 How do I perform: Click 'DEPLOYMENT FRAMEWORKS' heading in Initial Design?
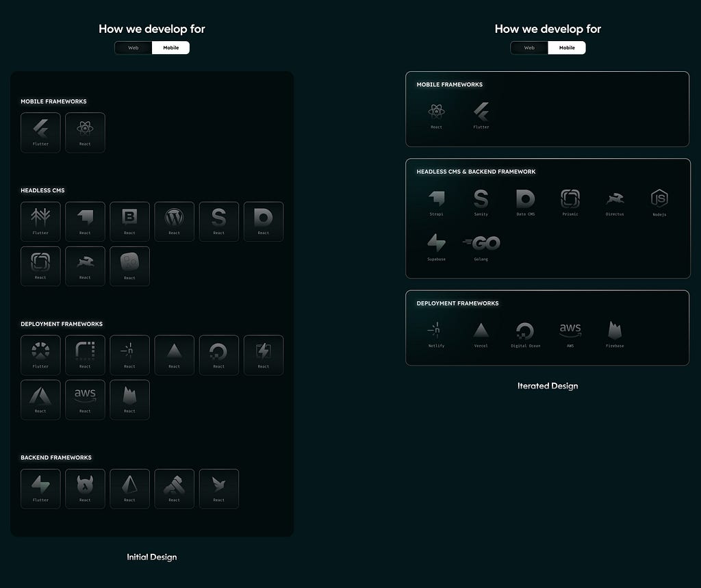pyautogui.click(x=62, y=324)
